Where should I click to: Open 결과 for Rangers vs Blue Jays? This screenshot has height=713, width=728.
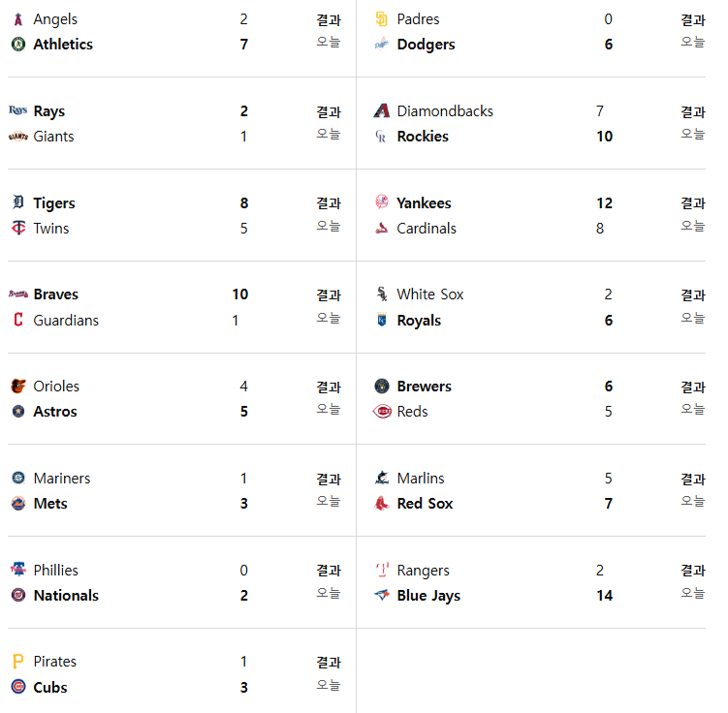pos(693,571)
